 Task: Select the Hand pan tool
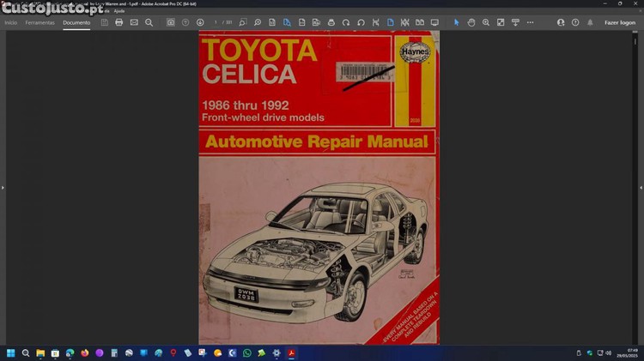coord(471,22)
